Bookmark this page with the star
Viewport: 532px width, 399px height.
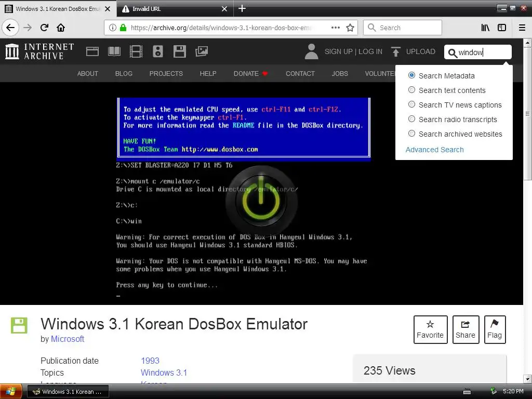[x=350, y=28]
